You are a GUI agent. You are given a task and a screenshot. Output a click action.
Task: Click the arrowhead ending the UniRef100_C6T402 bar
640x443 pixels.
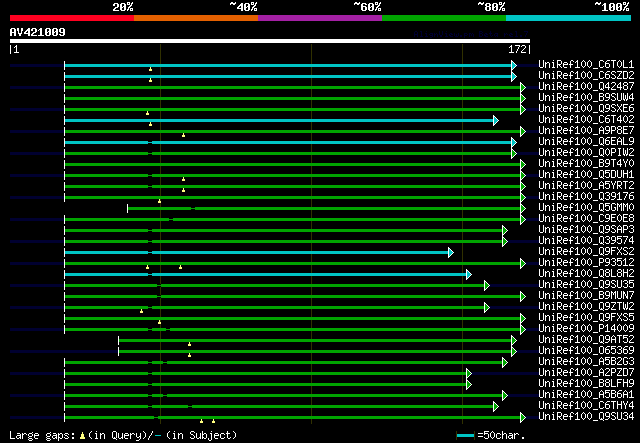(x=495, y=120)
